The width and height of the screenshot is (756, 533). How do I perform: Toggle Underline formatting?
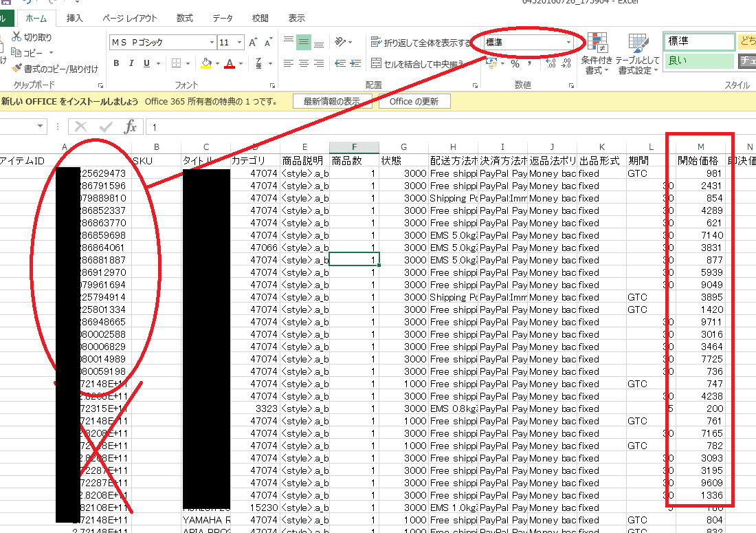tap(146, 63)
